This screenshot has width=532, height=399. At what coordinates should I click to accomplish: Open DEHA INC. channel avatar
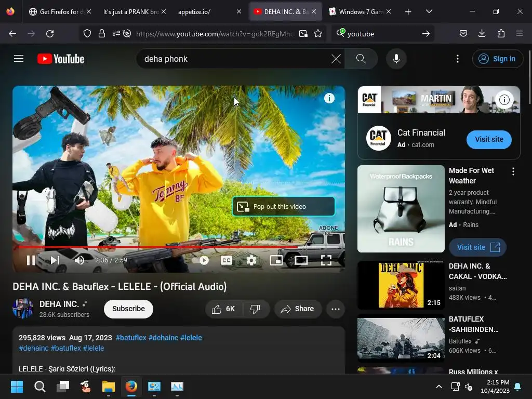pyautogui.click(x=23, y=309)
